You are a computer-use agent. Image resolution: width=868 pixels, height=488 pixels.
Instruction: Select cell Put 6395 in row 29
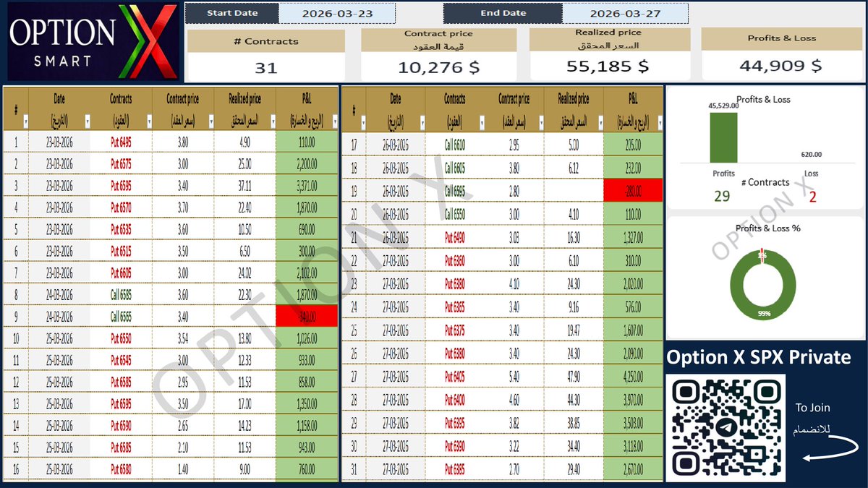pos(455,422)
